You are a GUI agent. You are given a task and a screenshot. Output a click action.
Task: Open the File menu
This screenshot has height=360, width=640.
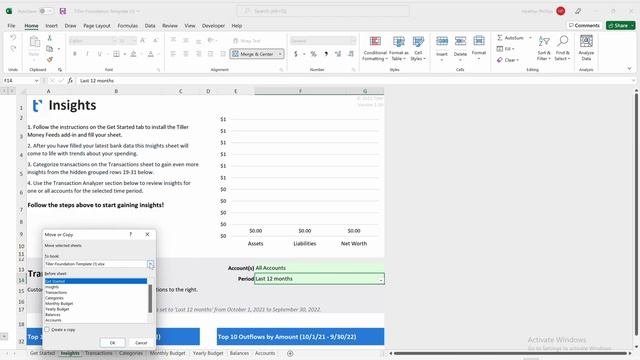point(11,26)
